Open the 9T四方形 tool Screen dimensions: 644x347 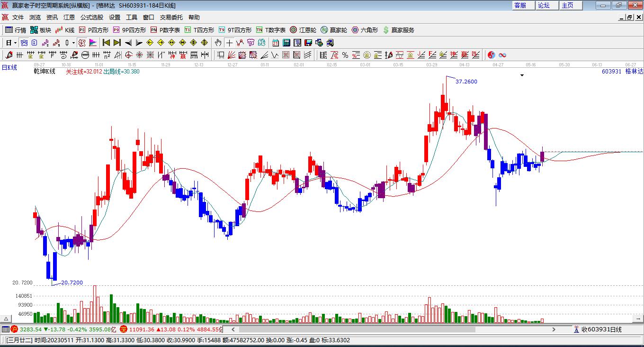[x=235, y=30]
